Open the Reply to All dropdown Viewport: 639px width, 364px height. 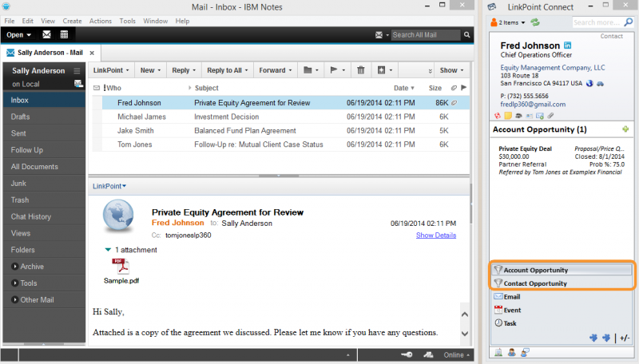pos(228,70)
